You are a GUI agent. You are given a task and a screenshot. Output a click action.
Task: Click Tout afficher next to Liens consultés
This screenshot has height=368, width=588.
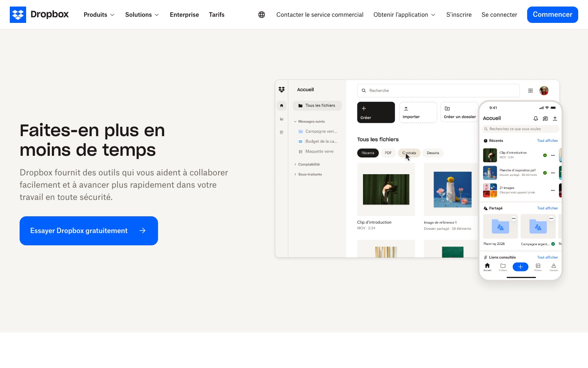pyautogui.click(x=548, y=257)
